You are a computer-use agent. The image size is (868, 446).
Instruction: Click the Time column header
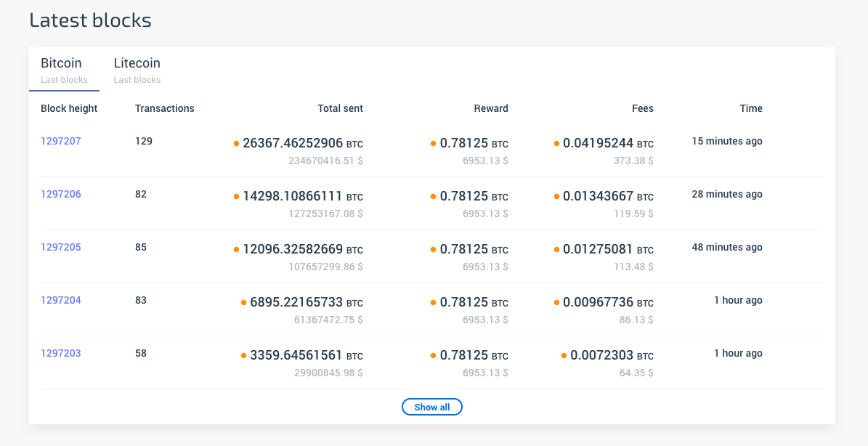751,108
